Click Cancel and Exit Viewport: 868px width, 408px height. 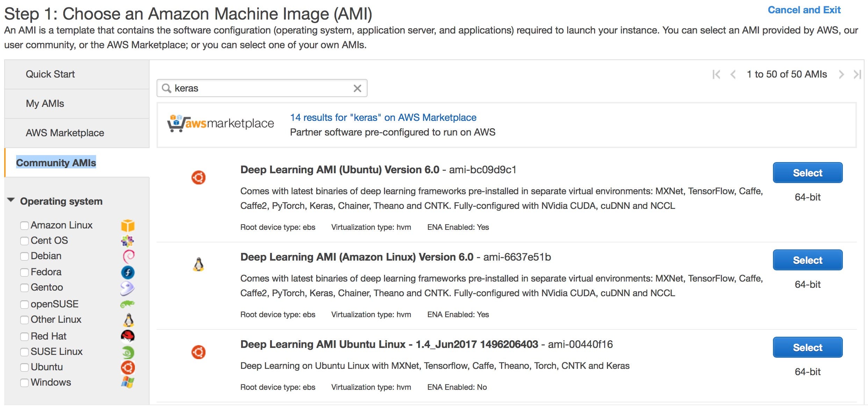[804, 10]
